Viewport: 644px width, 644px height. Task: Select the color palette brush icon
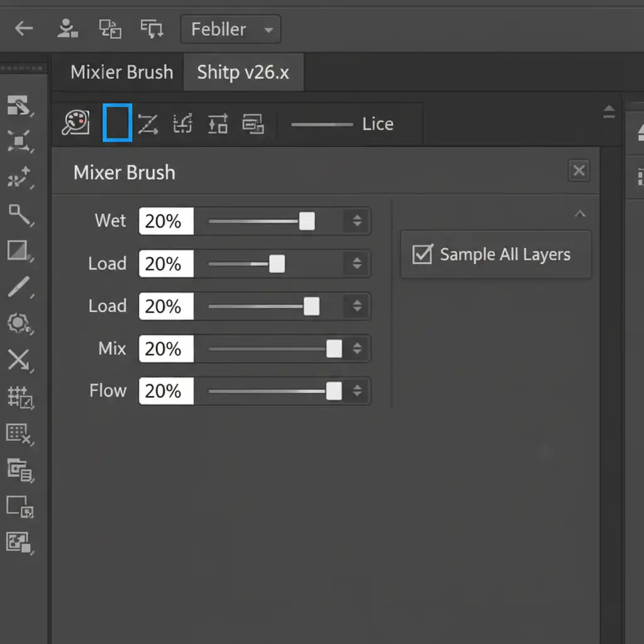click(75, 123)
